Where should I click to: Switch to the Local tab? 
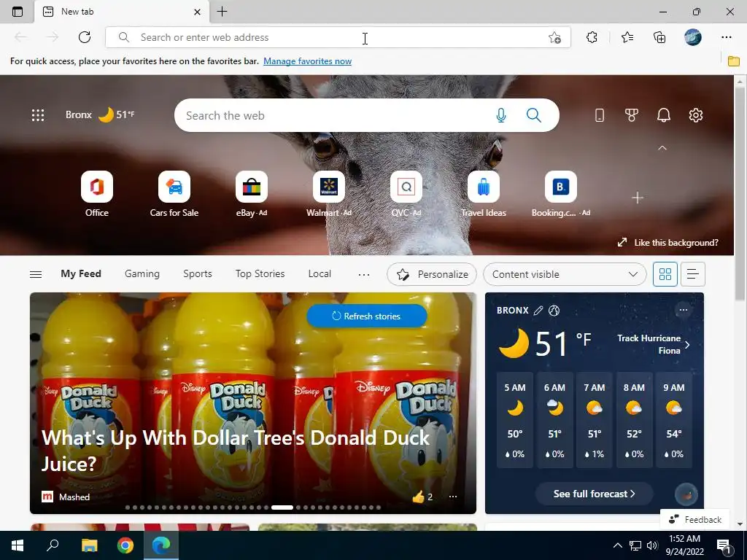(x=320, y=274)
